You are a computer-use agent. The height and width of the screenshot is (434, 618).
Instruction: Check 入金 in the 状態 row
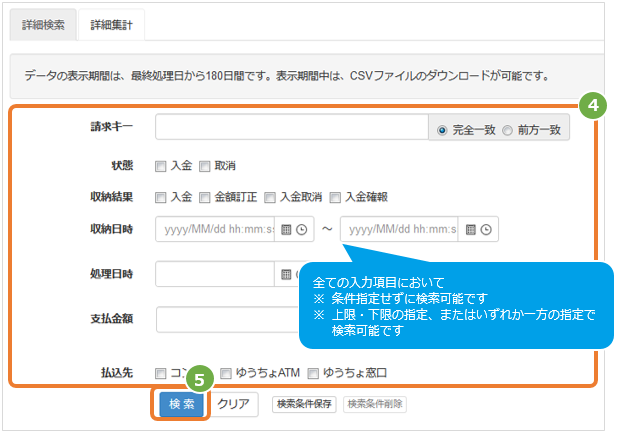click(x=160, y=166)
